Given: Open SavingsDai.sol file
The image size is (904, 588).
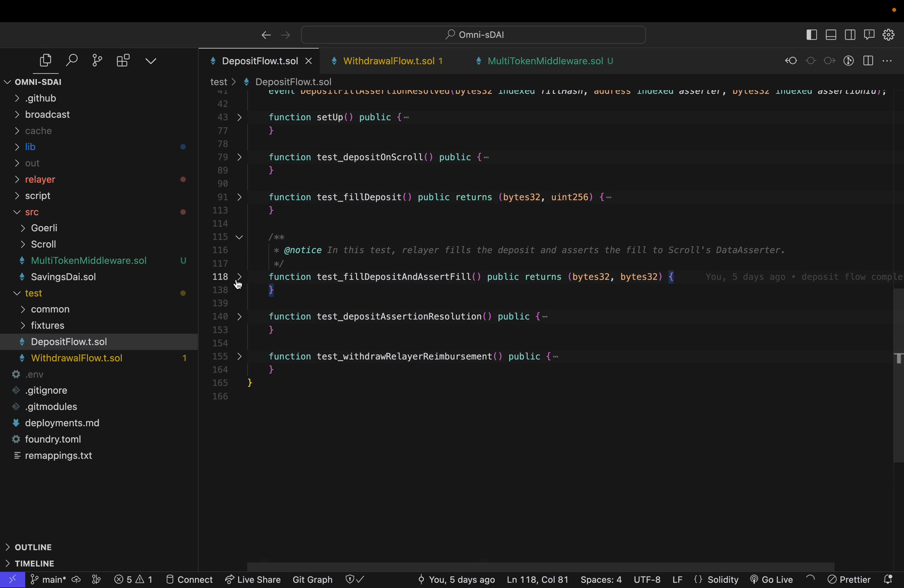Looking at the screenshot, I should coord(99,277).
